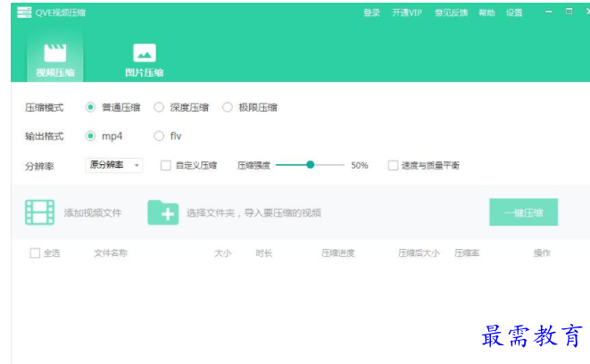This screenshot has height=364, width=590.
Task: Open the 设置 settings menu
Action: pos(514,12)
